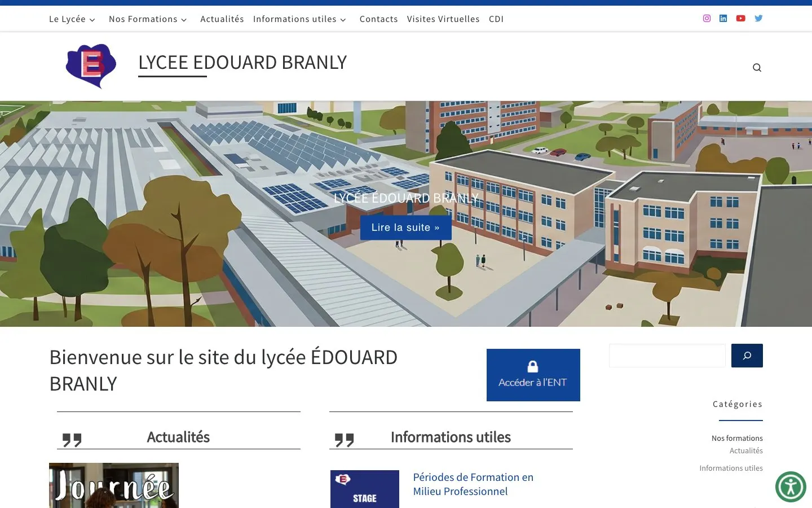The height and width of the screenshot is (508, 812).
Task: Open the Informations utiles category in sidebar
Action: (731, 468)
